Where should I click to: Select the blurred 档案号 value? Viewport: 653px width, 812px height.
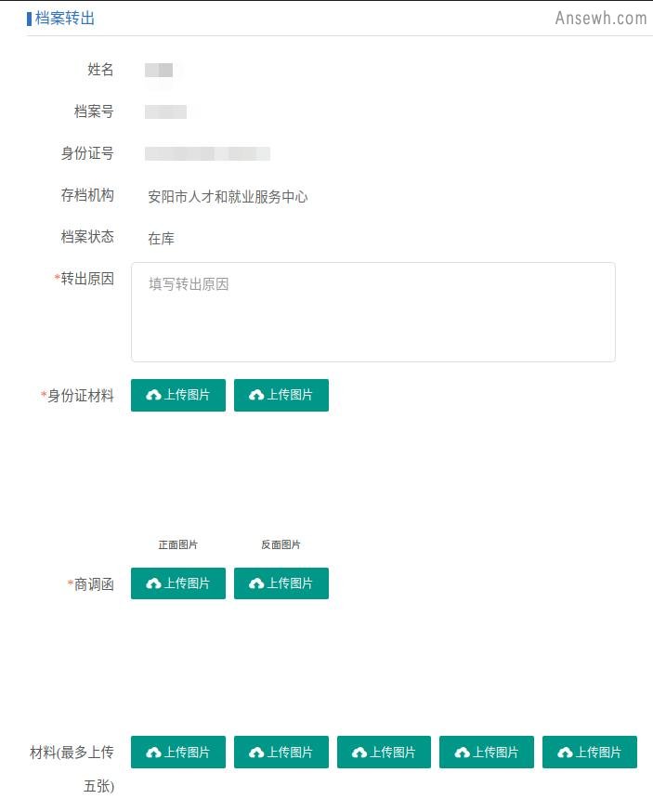point(165,111)
